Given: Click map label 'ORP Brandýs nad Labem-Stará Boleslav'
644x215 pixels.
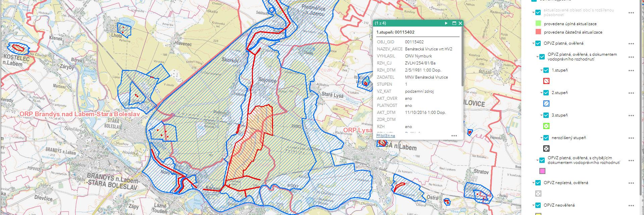Looking at the screenshot, I should [79, 114].
